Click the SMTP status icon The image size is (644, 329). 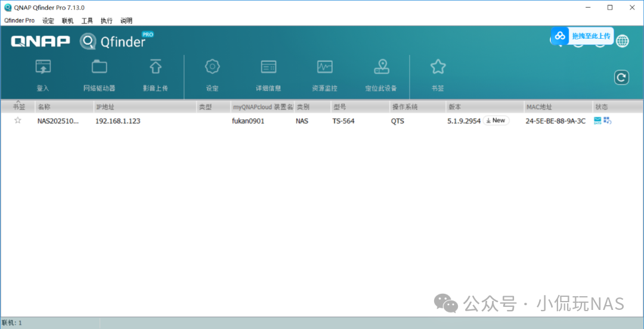597,120
